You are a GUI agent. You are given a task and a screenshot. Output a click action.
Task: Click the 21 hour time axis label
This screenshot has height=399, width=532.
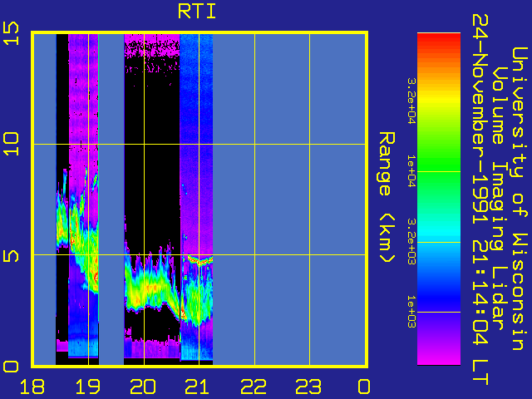click(x=198, y=387)
